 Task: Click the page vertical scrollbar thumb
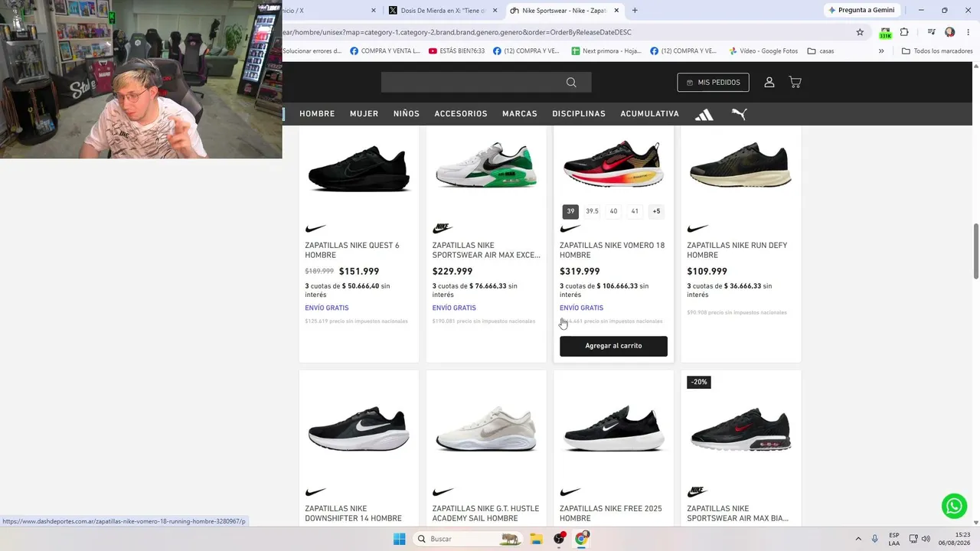click(976, 251)
